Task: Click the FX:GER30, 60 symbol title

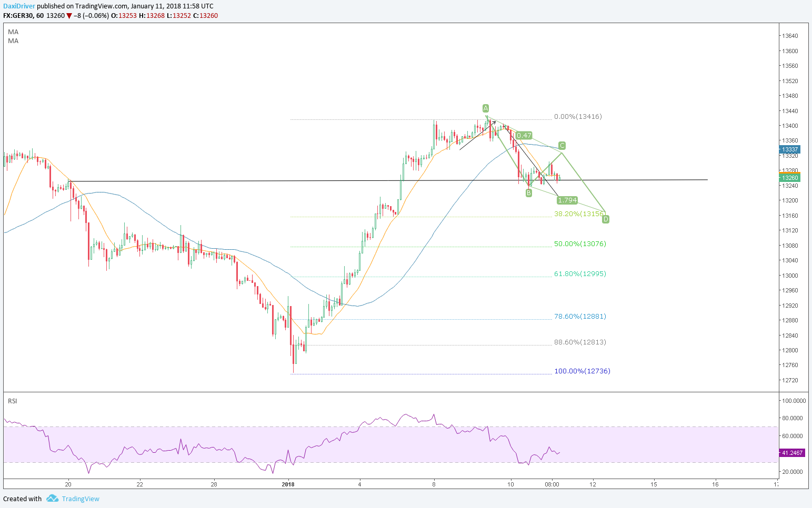Action: [x=24, y=16]
